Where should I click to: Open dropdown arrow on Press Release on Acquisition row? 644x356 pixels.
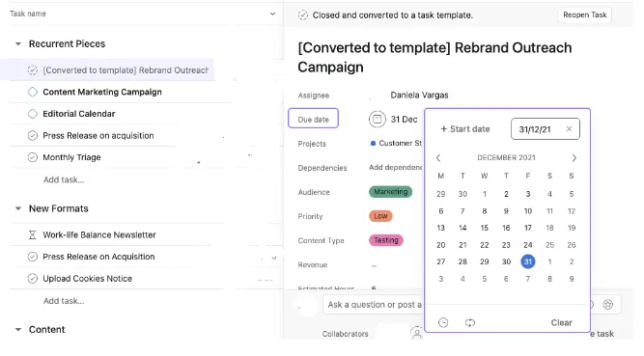click(x=274, y=258)
